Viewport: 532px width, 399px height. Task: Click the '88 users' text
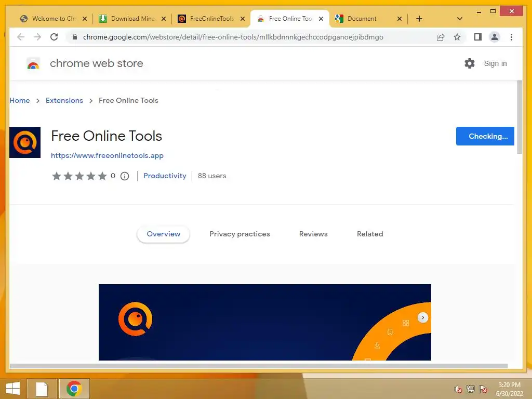pos(212,176)
